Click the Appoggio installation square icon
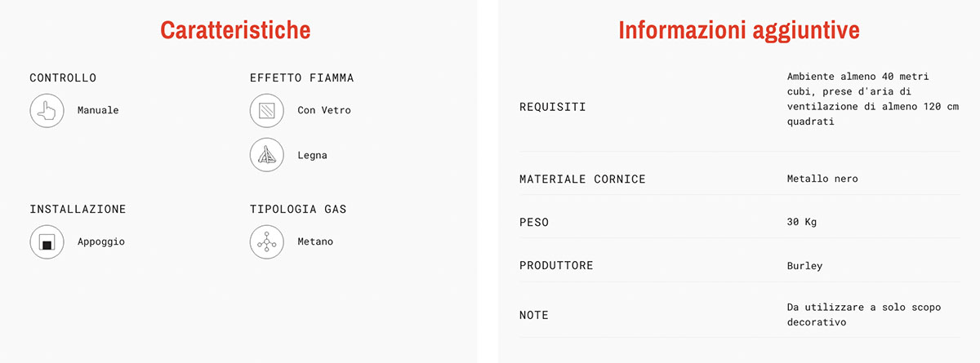 pyautogui.click(x=47, y=242)
